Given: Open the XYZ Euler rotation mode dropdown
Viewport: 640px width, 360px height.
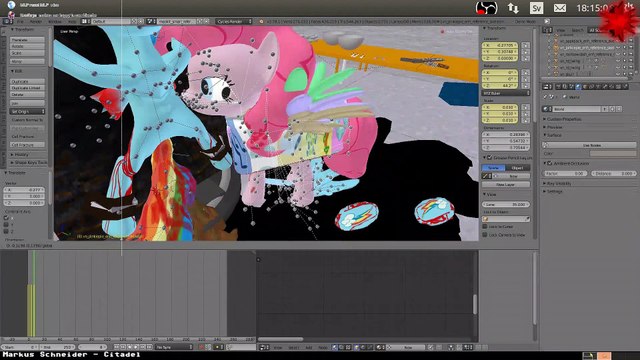Looking at the screenshot, I should [506, 93].
